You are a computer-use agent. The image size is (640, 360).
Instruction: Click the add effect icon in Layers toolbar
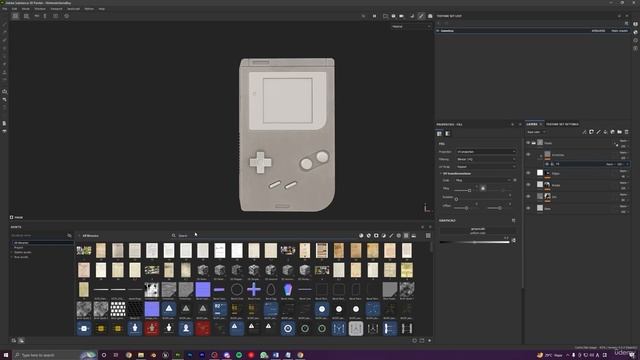coord(584,132)
